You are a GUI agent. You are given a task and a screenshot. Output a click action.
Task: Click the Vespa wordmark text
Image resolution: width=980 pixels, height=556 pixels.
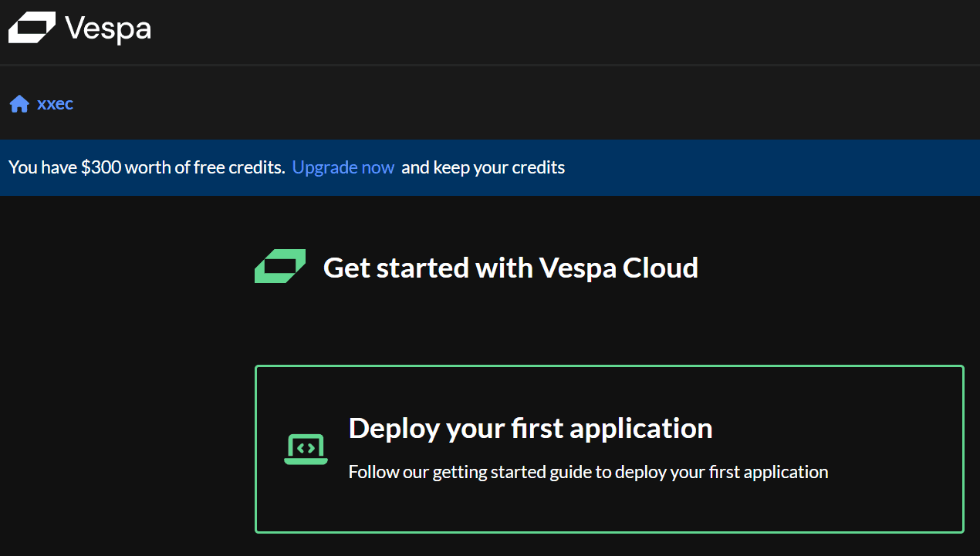[x=108, y=29]
